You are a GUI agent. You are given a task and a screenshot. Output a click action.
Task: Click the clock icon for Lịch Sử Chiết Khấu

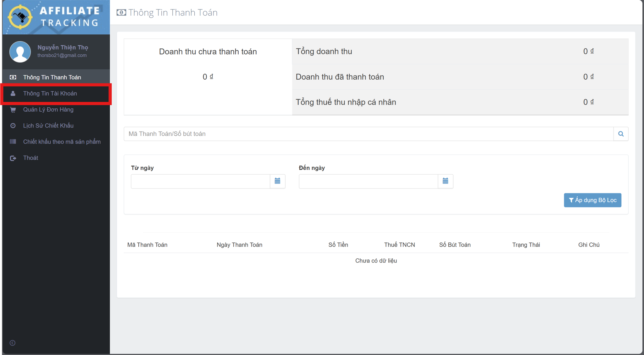pyautogui.click(x=13, y=126)
